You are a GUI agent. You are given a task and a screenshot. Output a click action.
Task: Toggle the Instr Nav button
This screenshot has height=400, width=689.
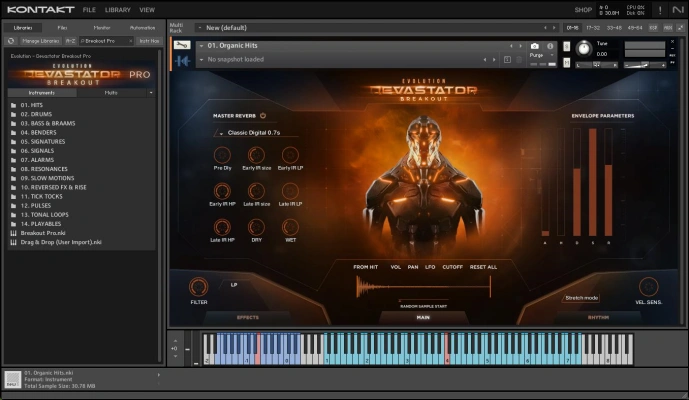pos(149,41)
